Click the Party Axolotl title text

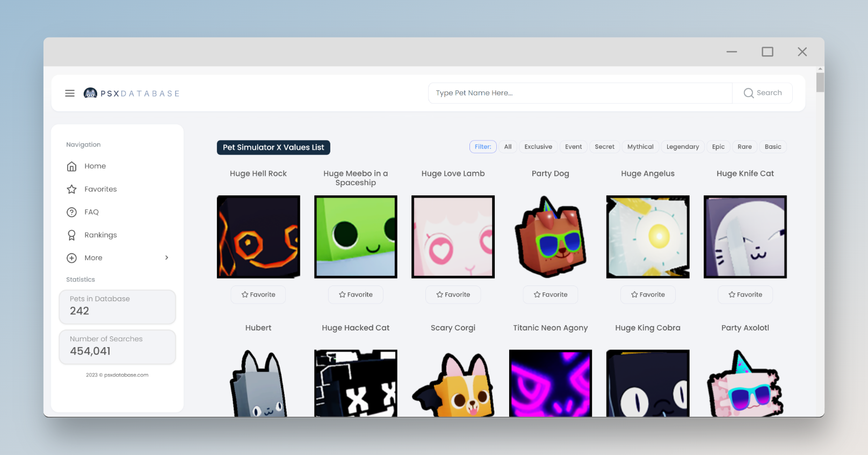click(746, 328)
